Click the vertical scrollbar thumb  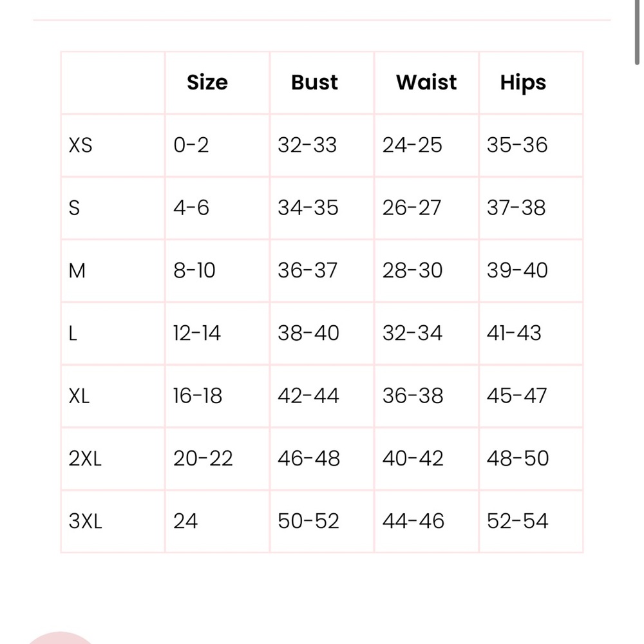(x=637, y=32)
